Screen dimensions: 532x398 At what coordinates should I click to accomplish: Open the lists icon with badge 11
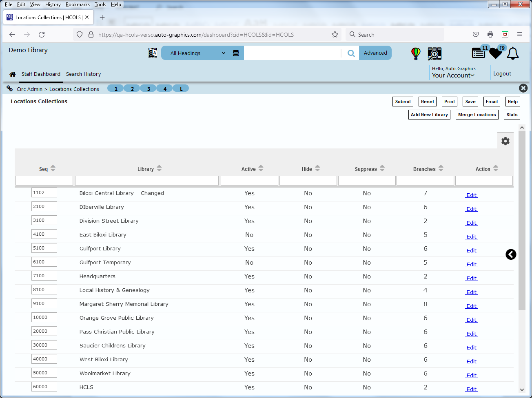(x=479, y=53)
